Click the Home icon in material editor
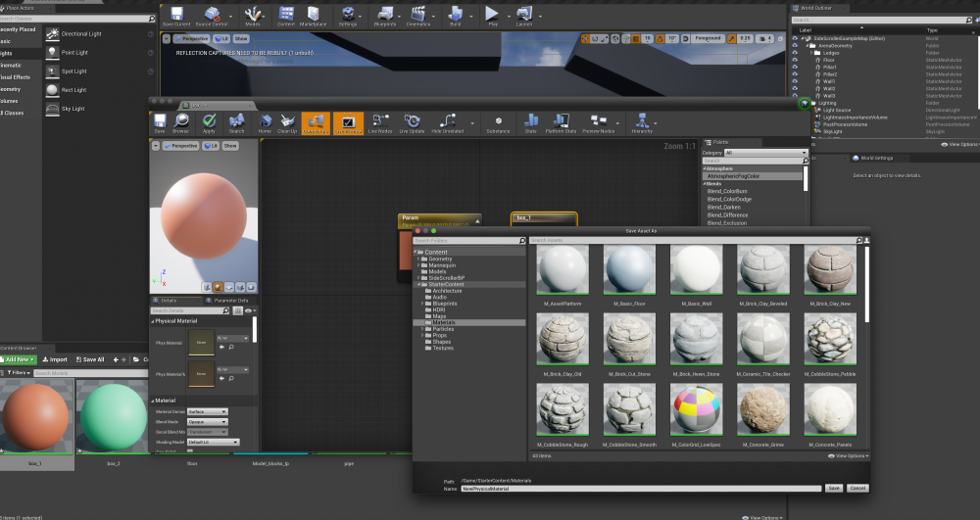 [264, 123]
